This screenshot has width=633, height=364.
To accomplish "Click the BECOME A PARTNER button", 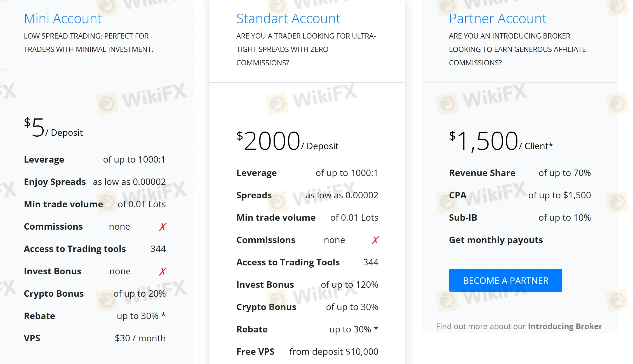I will pyautogui.click(x=505, y=280).
